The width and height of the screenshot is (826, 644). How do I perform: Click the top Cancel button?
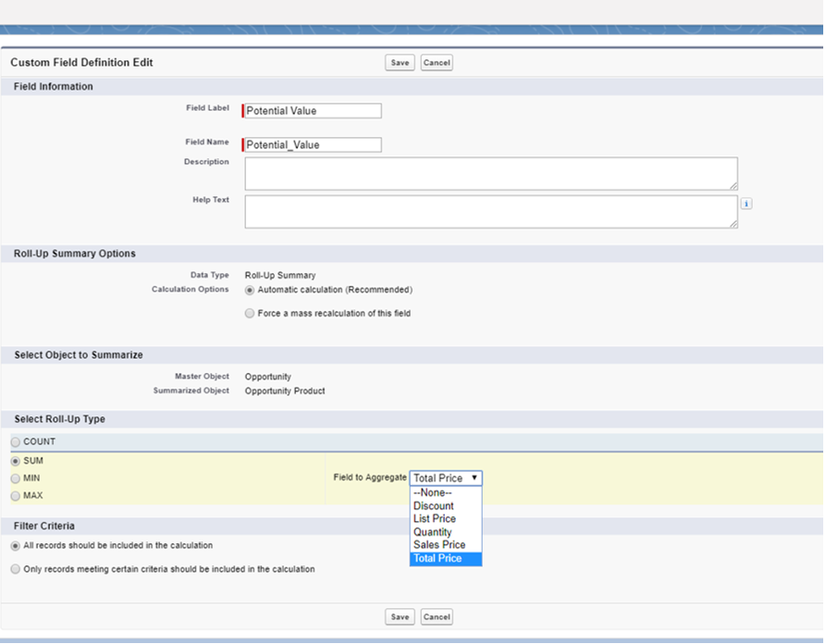click(x=437, y=63)
